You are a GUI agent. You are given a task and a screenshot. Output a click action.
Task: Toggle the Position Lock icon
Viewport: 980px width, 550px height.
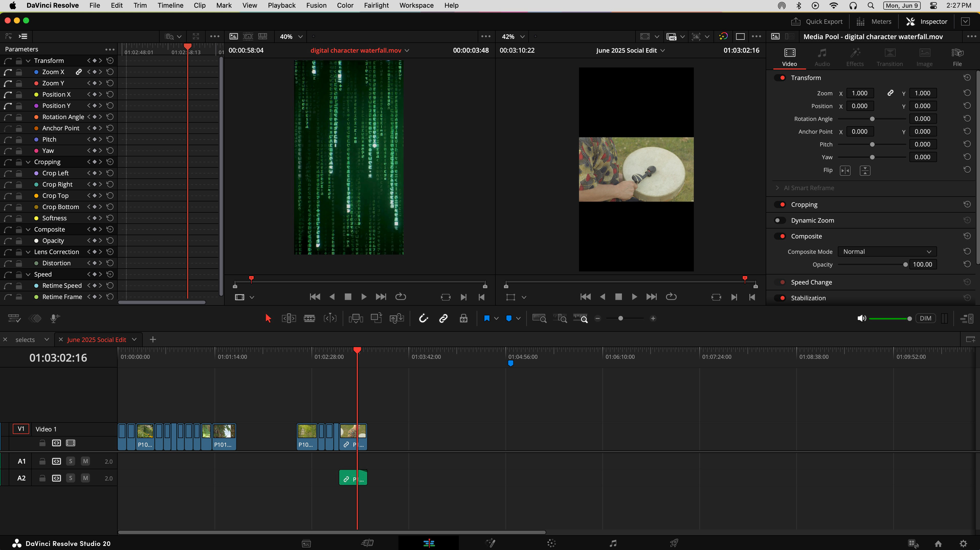coord(463,318)
